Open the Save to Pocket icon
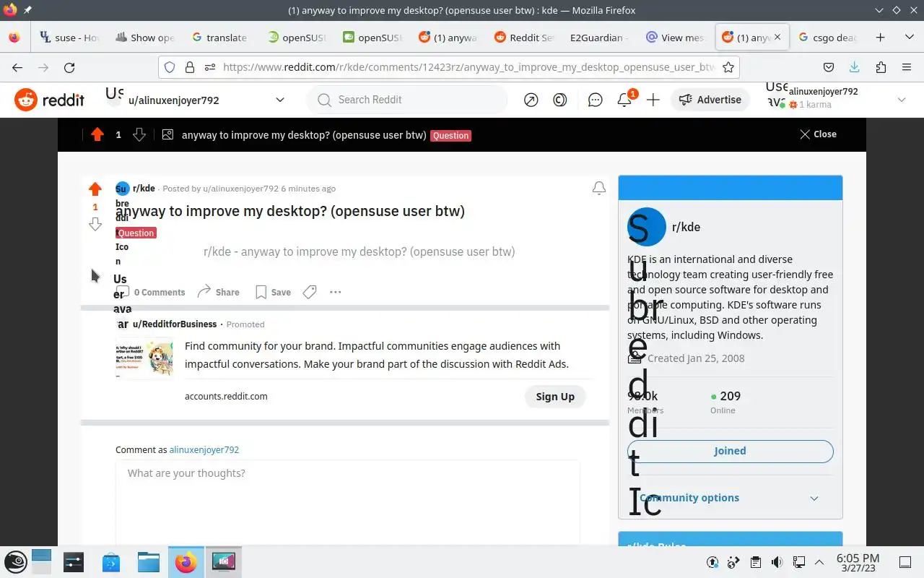The width and height of the screenshot is (924, 578). tap(829, 67)
